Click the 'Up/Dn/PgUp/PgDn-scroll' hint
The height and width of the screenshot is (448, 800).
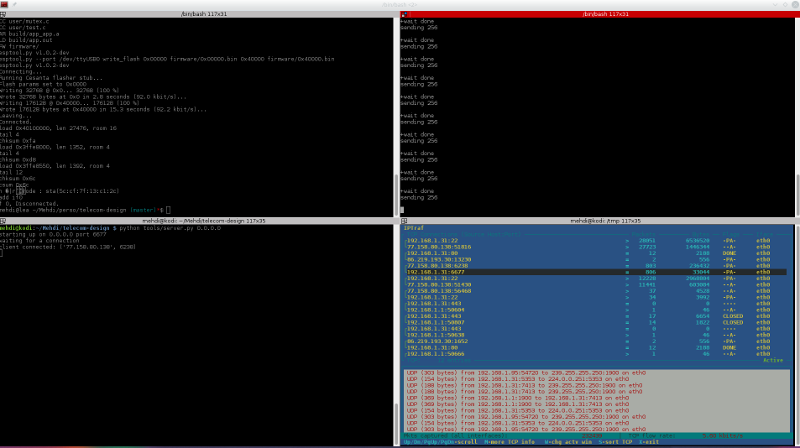coord(440,442)
